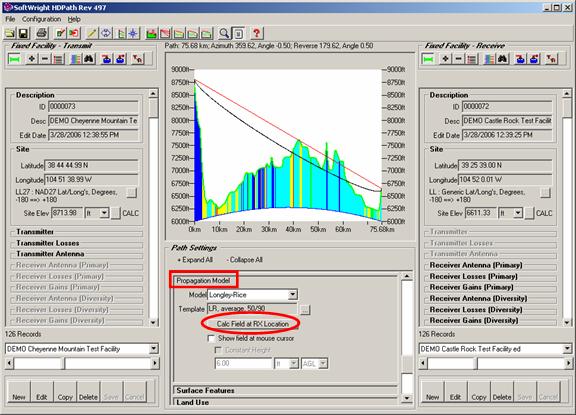Click the button next to CALC in the Transmit panel

tap(115, 213)
